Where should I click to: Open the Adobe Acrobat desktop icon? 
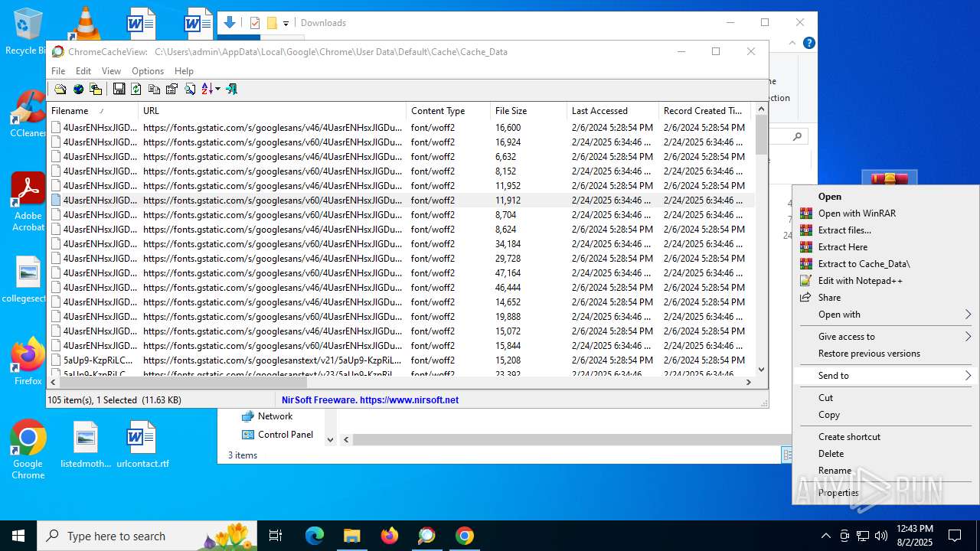pyautogui.click(x=28, y=201)
